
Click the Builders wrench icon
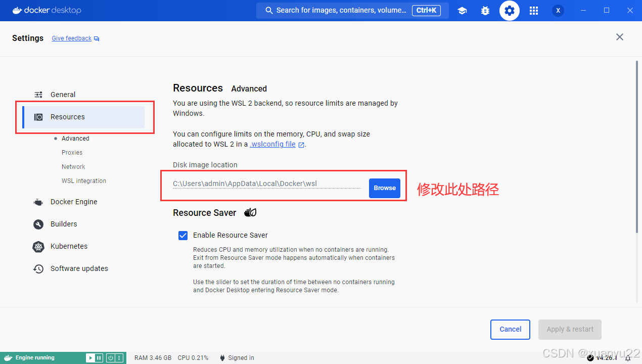click(x=38, y=224)
